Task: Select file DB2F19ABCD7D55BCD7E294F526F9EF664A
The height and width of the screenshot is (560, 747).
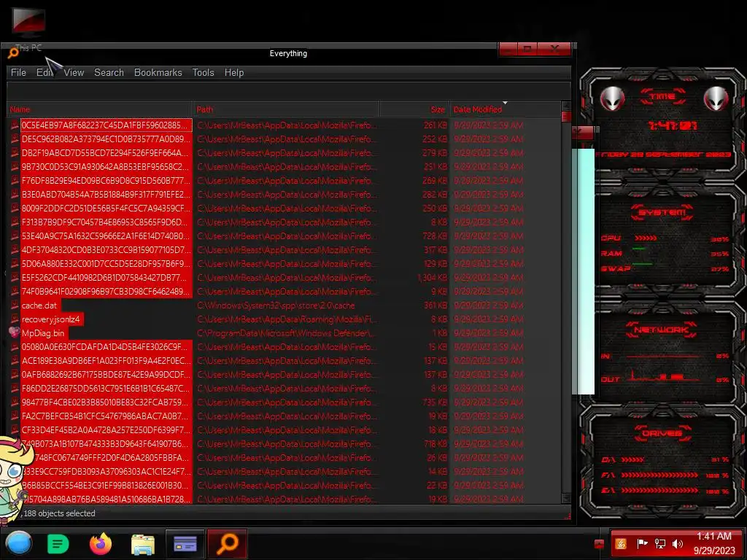Action: point(105,153)
